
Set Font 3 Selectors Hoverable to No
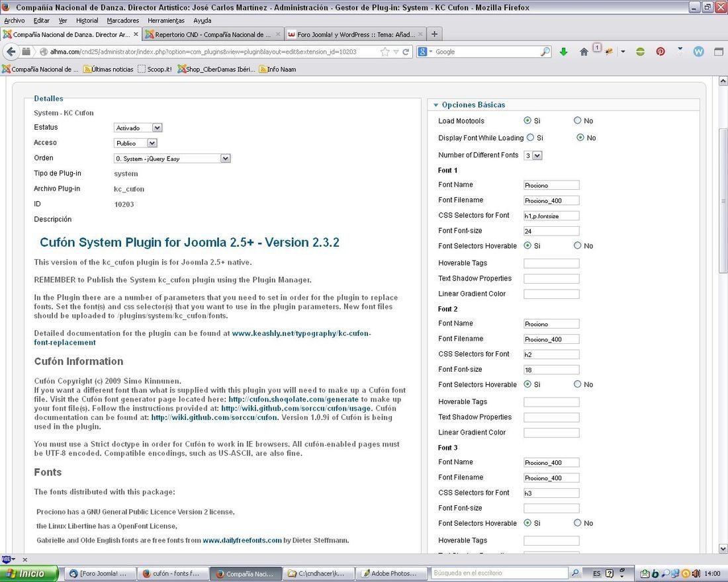[x=577, y=522]
